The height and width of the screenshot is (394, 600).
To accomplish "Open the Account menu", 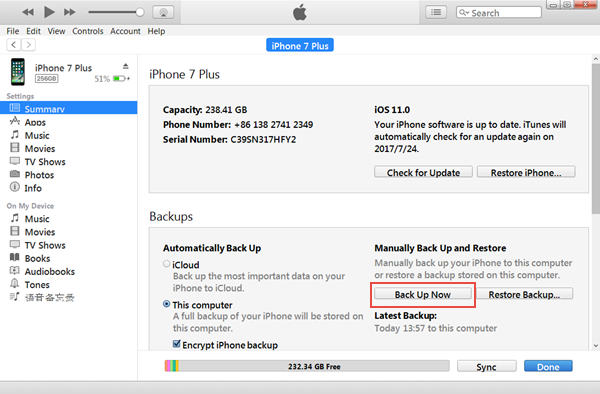I will click(125, 31).
